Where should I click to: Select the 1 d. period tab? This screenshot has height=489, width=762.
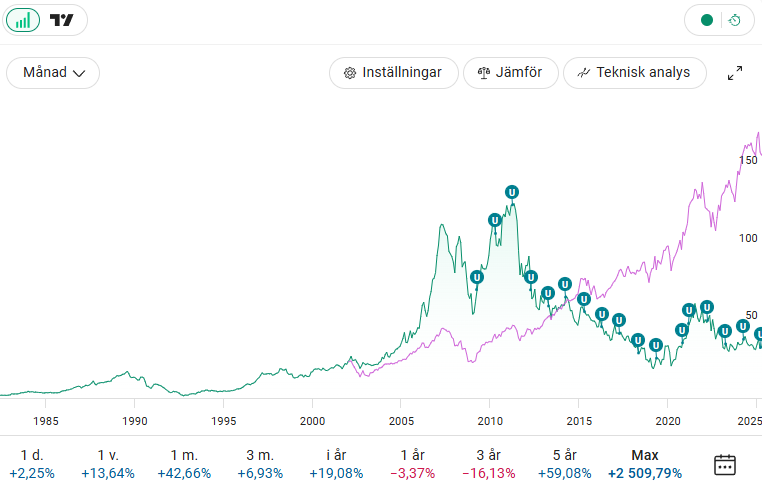coord(32,464)
